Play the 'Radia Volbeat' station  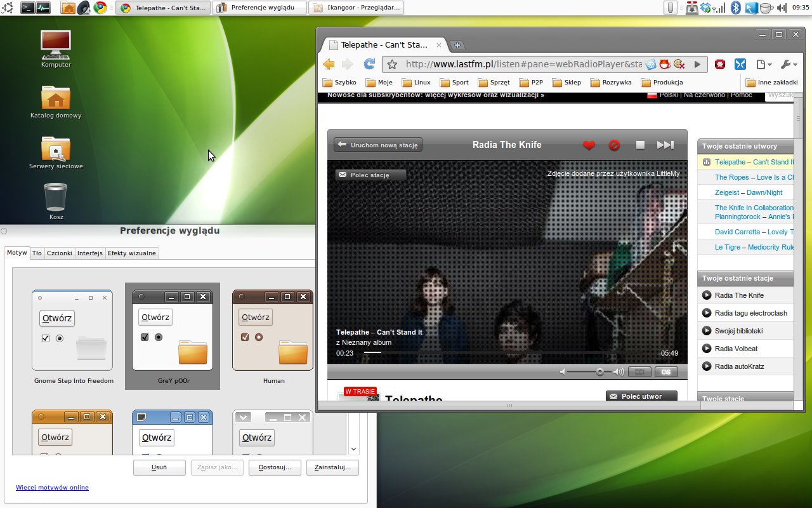[x=707, y=349]
